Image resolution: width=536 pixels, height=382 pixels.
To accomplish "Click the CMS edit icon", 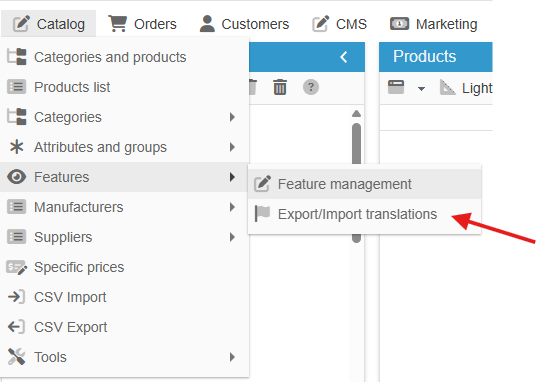I will click(320, 24).
